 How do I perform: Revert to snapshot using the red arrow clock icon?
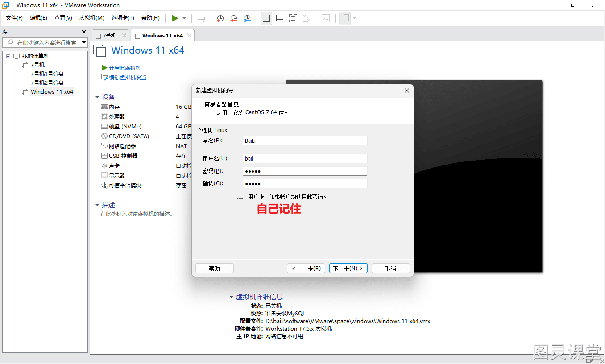tap(234, 18)
